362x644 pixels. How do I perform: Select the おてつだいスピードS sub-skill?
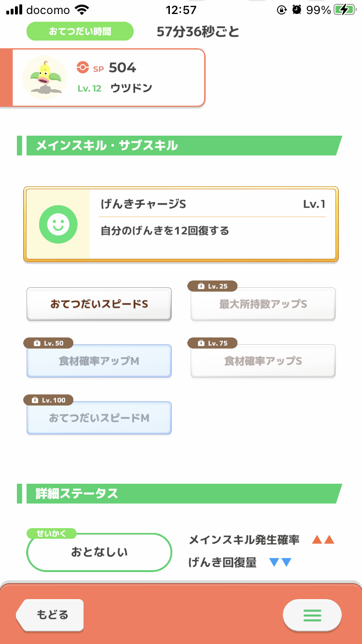pyautogui.click(x=99, y=304)
